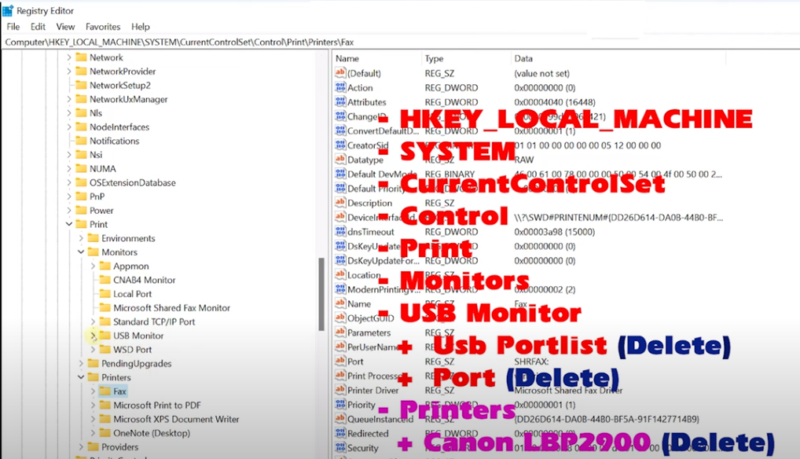
Task: Select the Local Port folder icon
Action: 105,293
